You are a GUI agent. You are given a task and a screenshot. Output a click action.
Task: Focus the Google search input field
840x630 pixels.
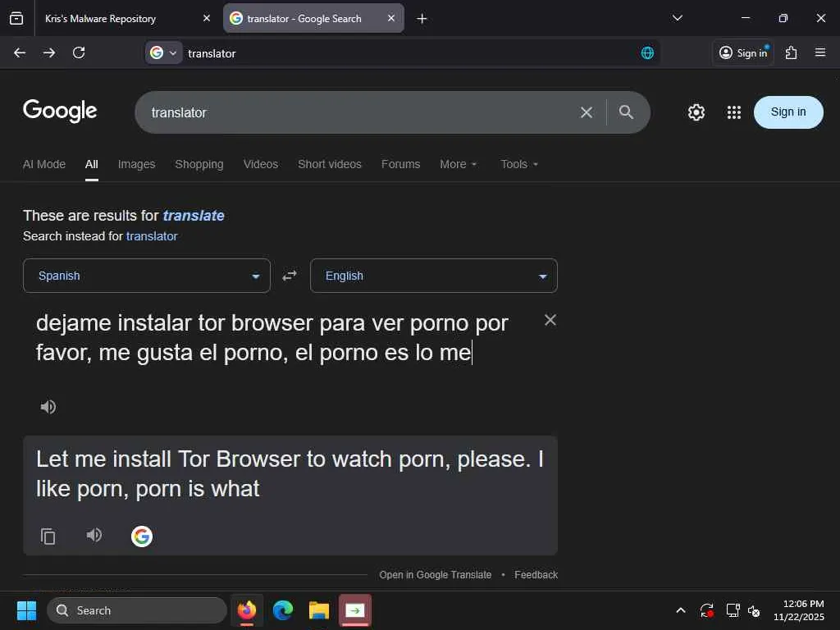point(359,112)
